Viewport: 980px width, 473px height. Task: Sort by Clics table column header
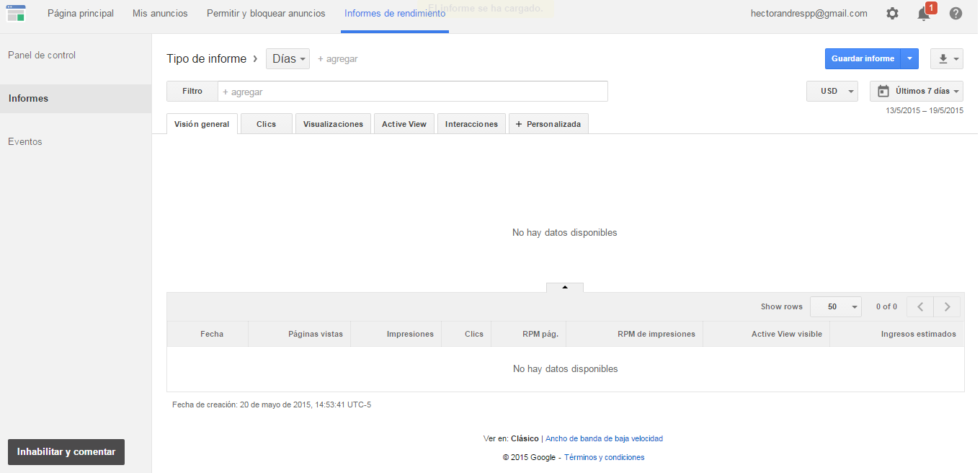tap(474, 334)
